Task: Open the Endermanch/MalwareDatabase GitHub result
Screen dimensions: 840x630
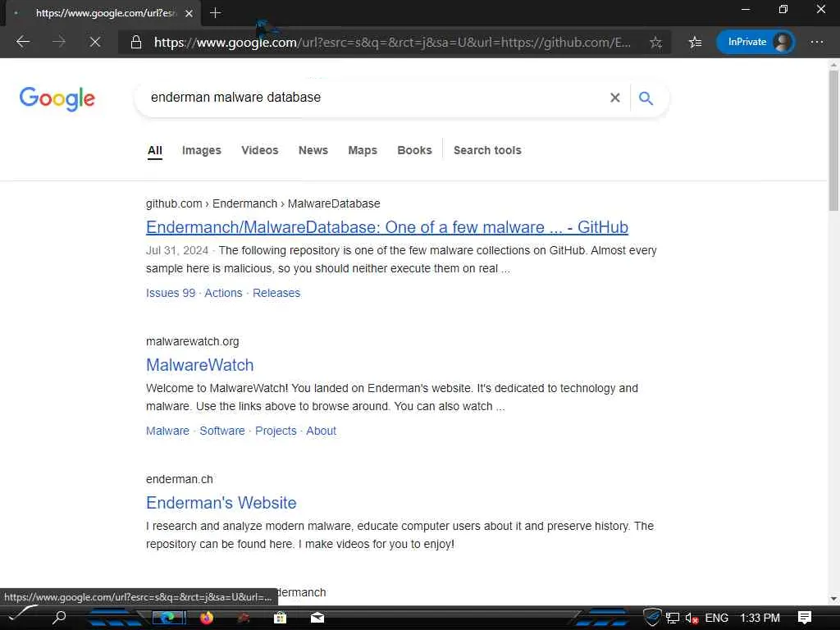Action: [387, 227]
